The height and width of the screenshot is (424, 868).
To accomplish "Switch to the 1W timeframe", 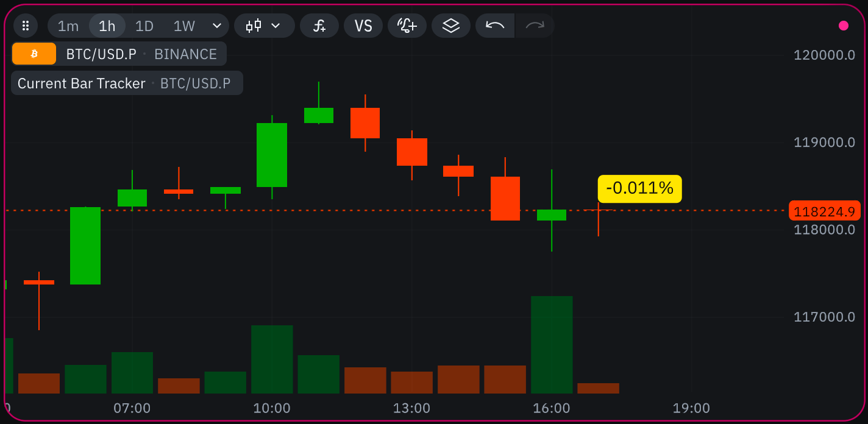I will point(184,26).
